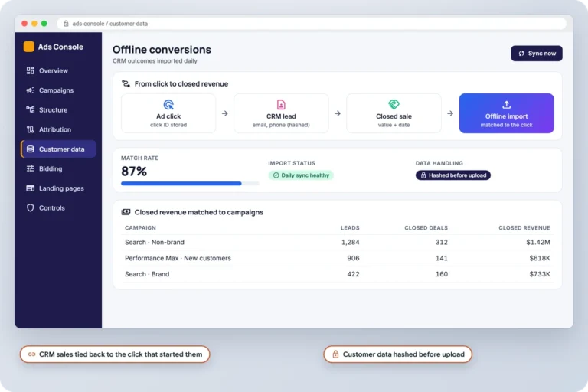Click the Sync now button
588x392 pixels.
tap(536, 54)
